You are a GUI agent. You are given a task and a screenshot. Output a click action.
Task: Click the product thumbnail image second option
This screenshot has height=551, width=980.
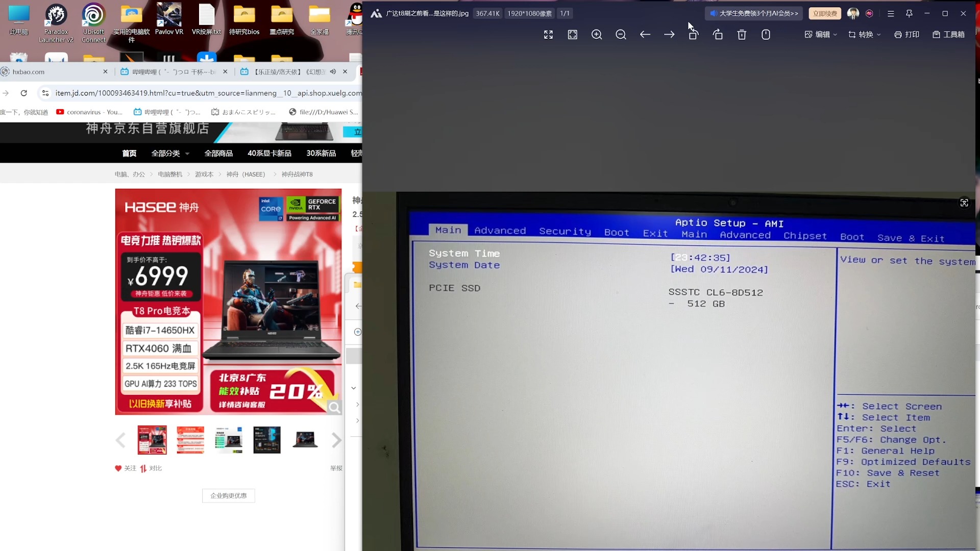[x=190, y=439]
